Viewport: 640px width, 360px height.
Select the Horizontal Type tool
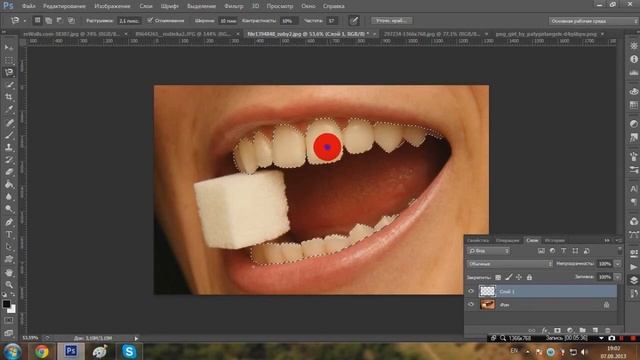click(x=9, y=235)
